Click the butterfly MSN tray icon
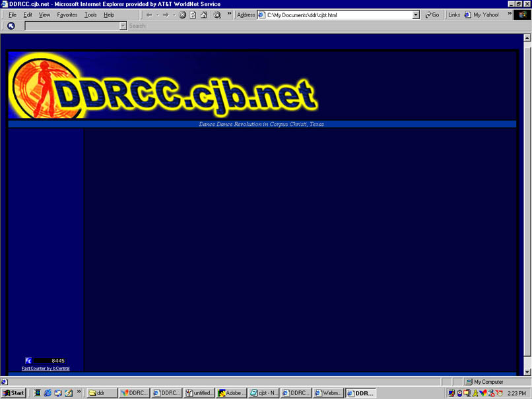The image size is (532, 399). pyautogui.click(x=483, y=393)
